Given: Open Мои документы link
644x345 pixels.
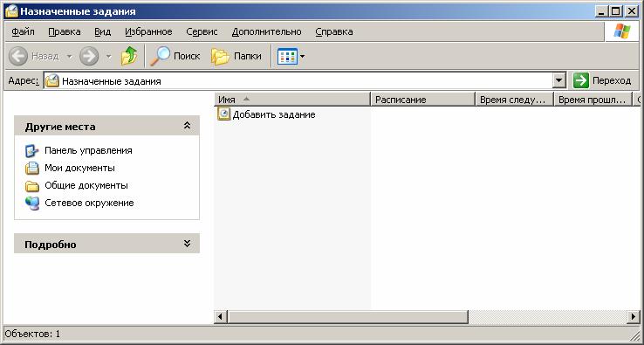Looking at the screenshot, I should tap(79, 168).
